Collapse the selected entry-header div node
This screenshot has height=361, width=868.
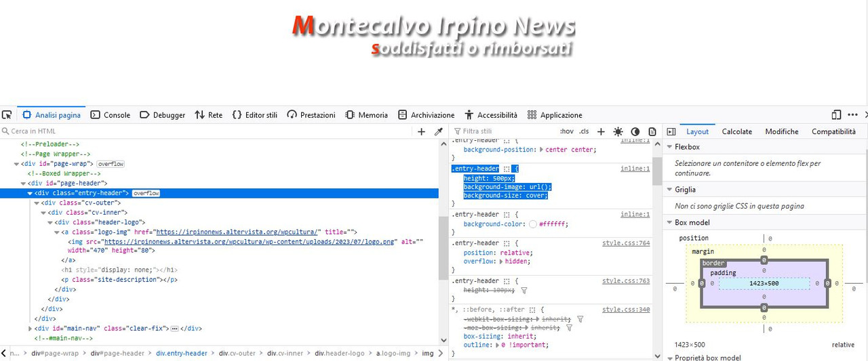click(30, 193)
